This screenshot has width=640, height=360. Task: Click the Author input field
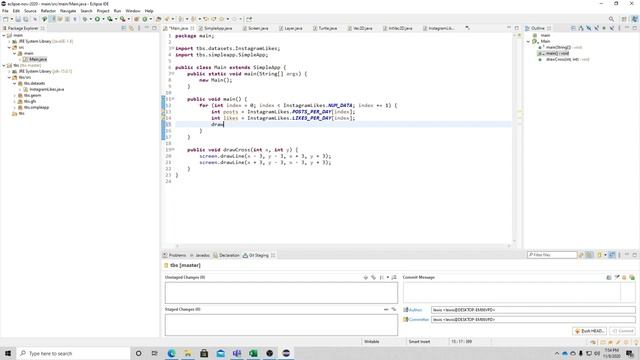pos(533,310)
